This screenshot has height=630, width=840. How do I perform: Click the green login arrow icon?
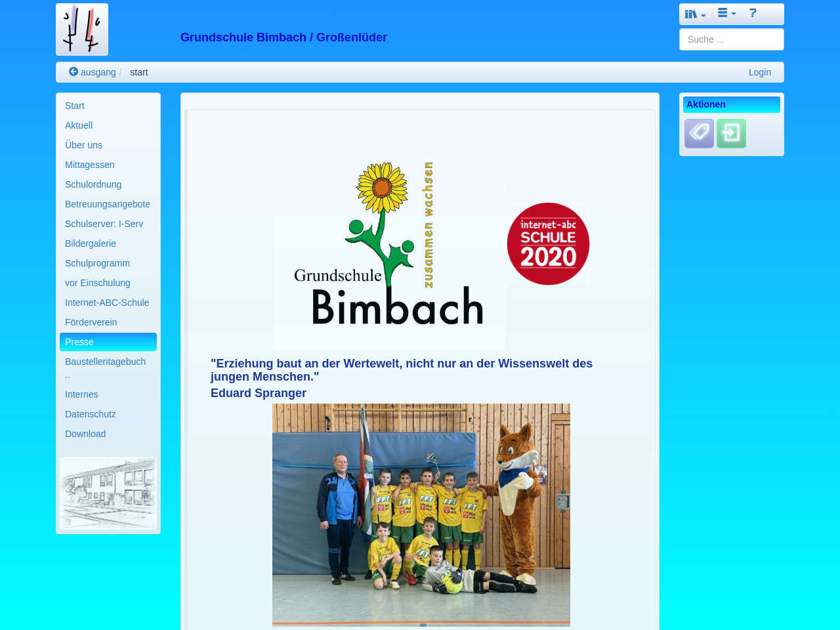pos(731,133)
